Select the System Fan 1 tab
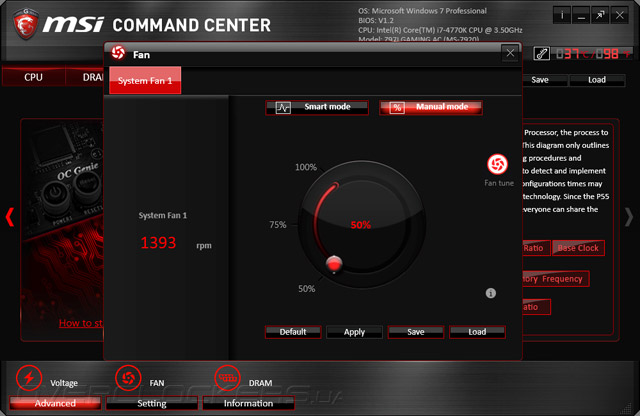Screen dimensions: 640x416 [x=145, y=80]
